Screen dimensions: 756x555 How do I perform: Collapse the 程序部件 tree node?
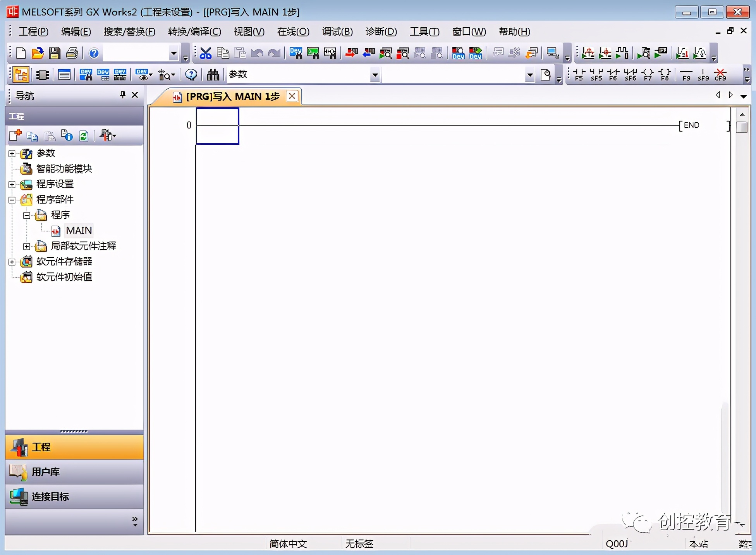(12, 200)
